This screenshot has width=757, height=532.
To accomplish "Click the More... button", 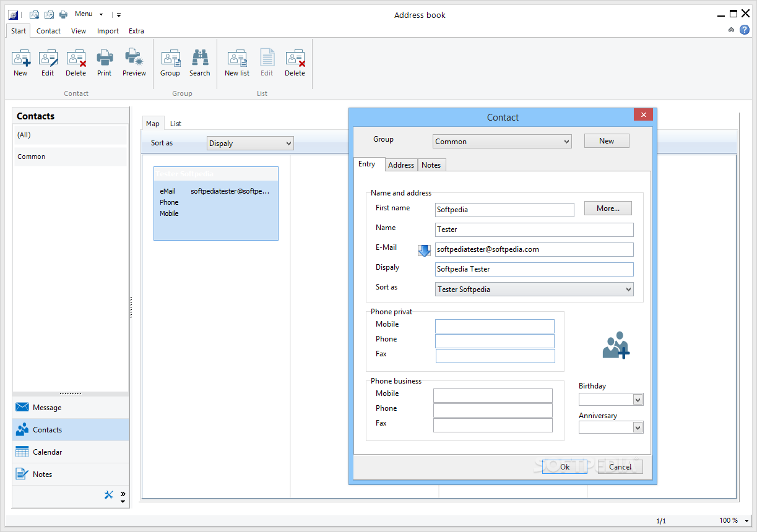I will click(x=608, y=208).
